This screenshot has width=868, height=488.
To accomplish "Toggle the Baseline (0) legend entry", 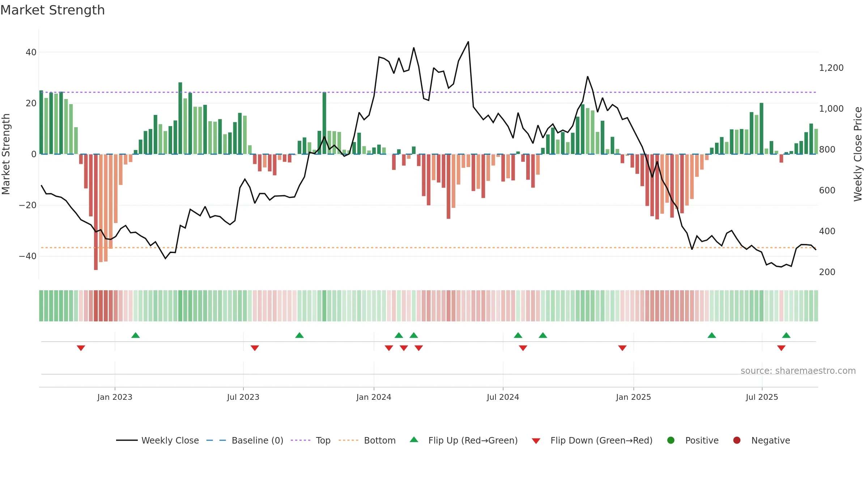I will 244,440.
